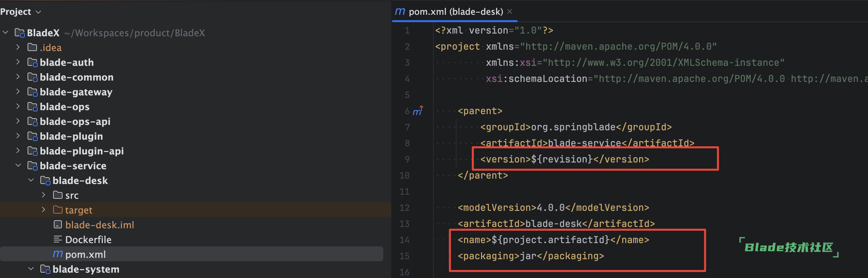
Task: Click the blade-plugin module folder icon
Action: click(32, 136)
